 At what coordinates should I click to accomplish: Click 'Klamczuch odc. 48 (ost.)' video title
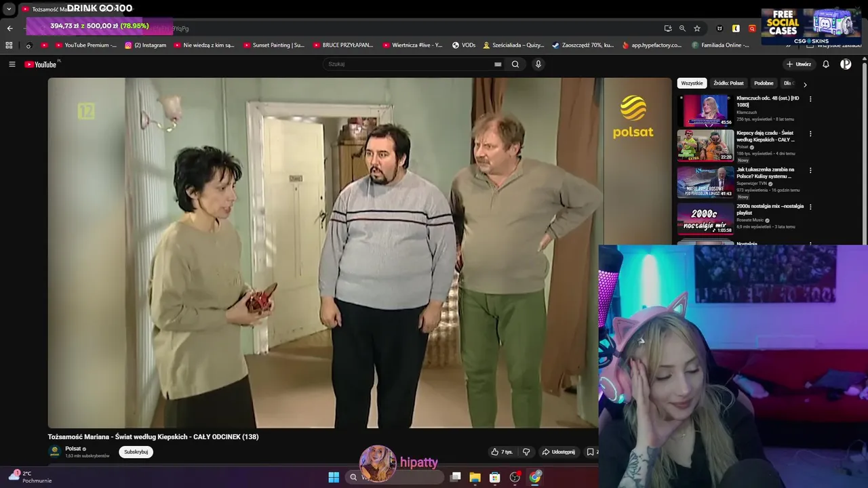(768, 102)
